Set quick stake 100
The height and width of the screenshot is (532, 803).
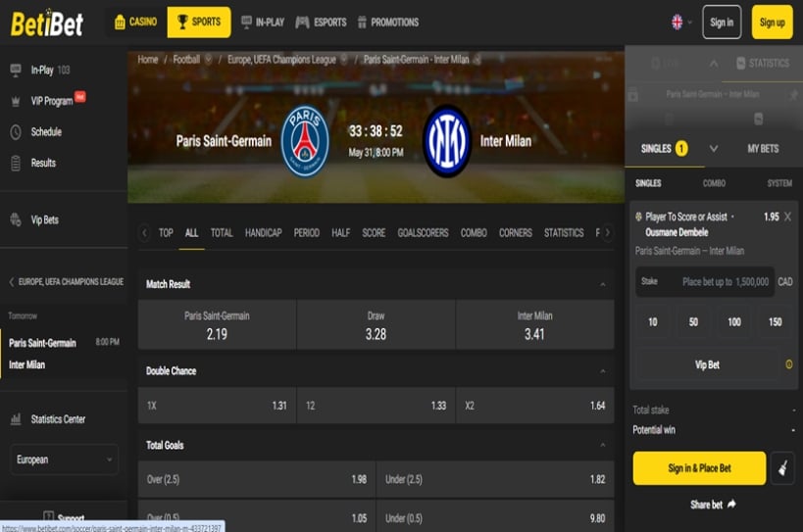click(x=734, y=322)
